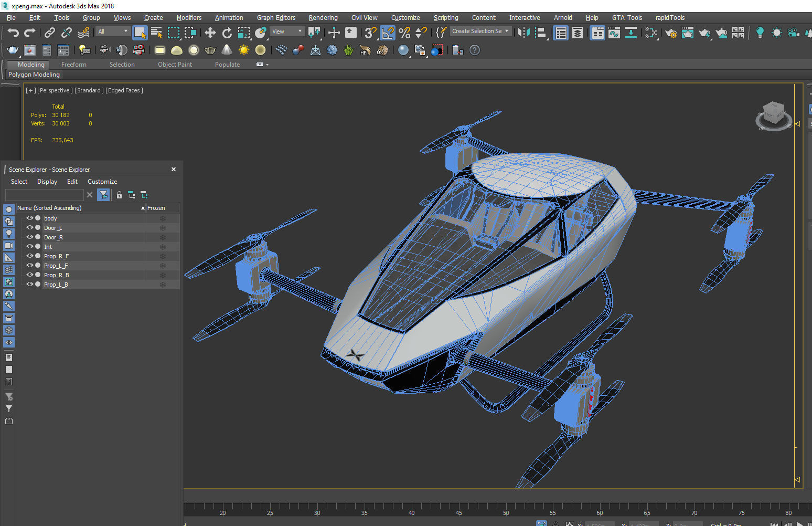The width and height of the screenshot is (812, 526).
Task: Enable the Snaps Toggle
Action: coord(369,33)
